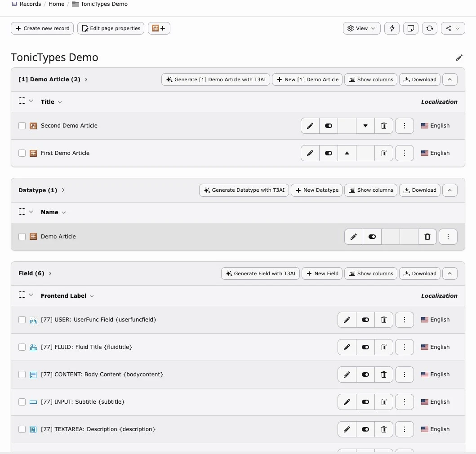Delete the FLUID Fluid Title field
The width and height of the screenshot is (476, 454).
[x=384, y=347]
